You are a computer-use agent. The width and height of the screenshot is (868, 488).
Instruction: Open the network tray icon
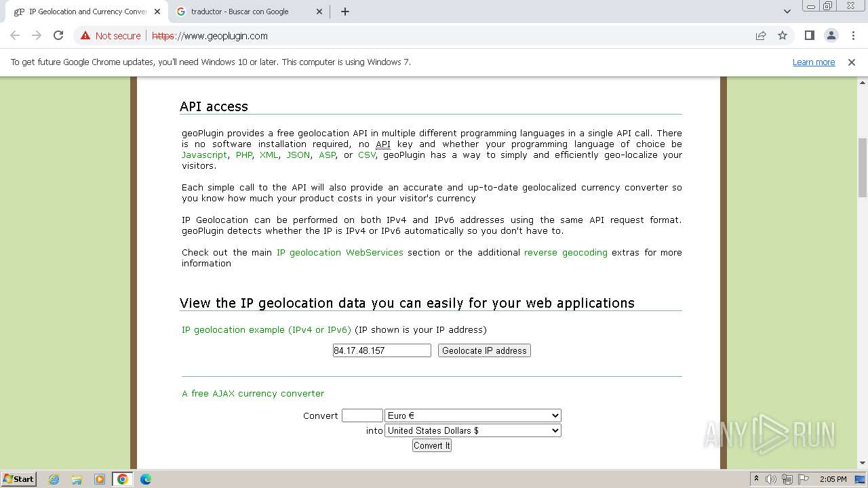tap(787, 479)
